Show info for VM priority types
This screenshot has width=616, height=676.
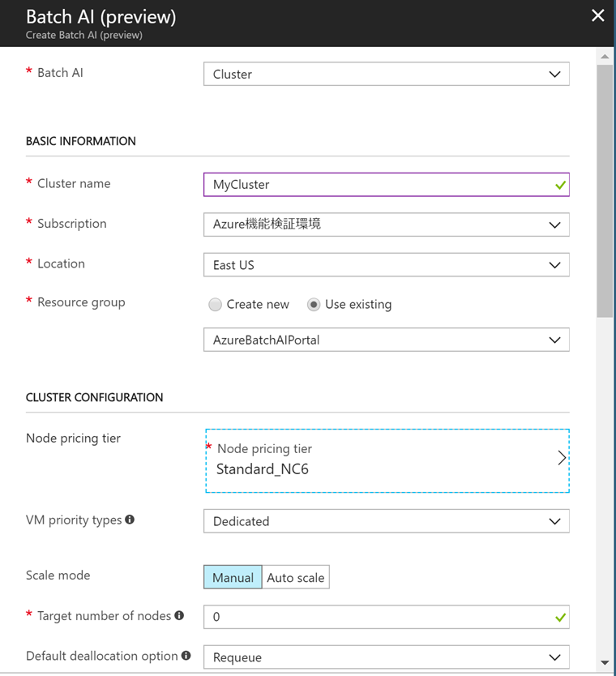[130, 520]
